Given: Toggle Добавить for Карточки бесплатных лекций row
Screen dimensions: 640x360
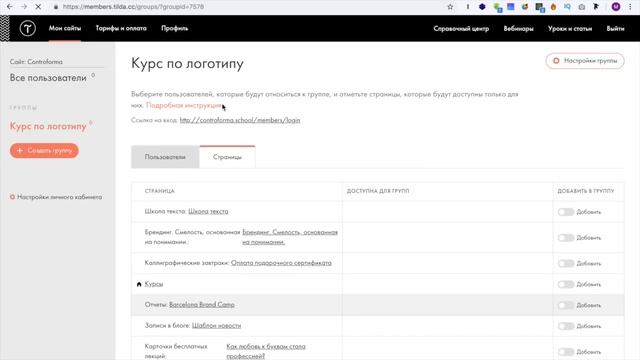Looking at the screenshot, I should tap(566, 351).
